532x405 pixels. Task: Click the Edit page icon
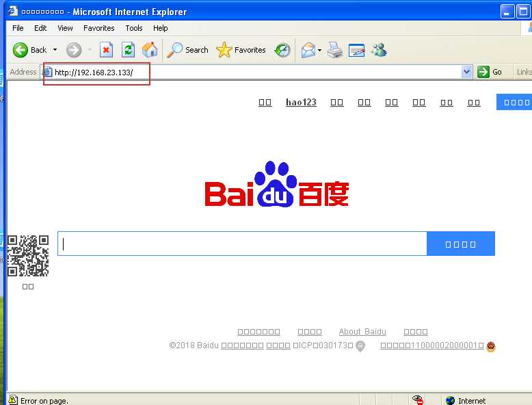pyautogui.click(x=356, y=50)
